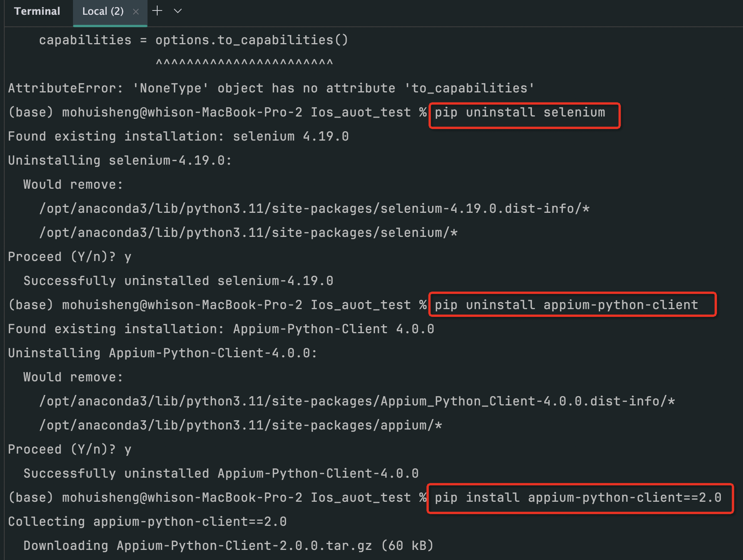Image resolution: width=743 pixels, height=560 pixels.
Task: Click the Successfully uninstalled selenium-4.19.0 message
Action: click(177, 280)
